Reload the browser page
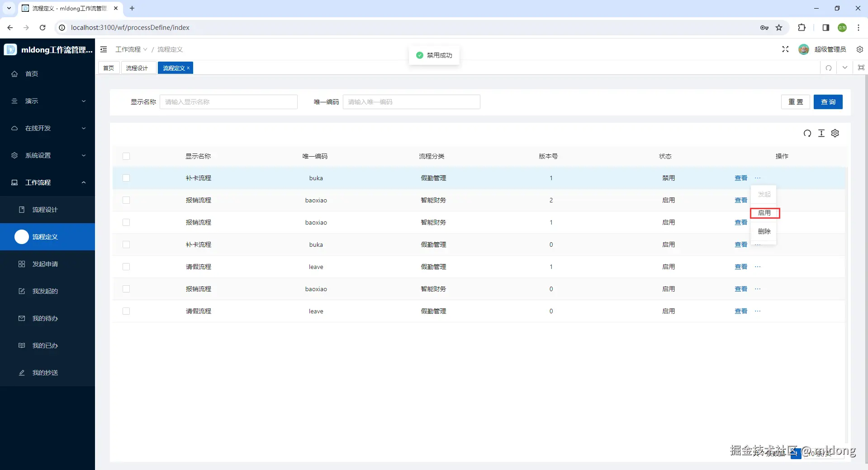This screenshot has height=470, width=868. pyautogui.click(x=43, y=28)
